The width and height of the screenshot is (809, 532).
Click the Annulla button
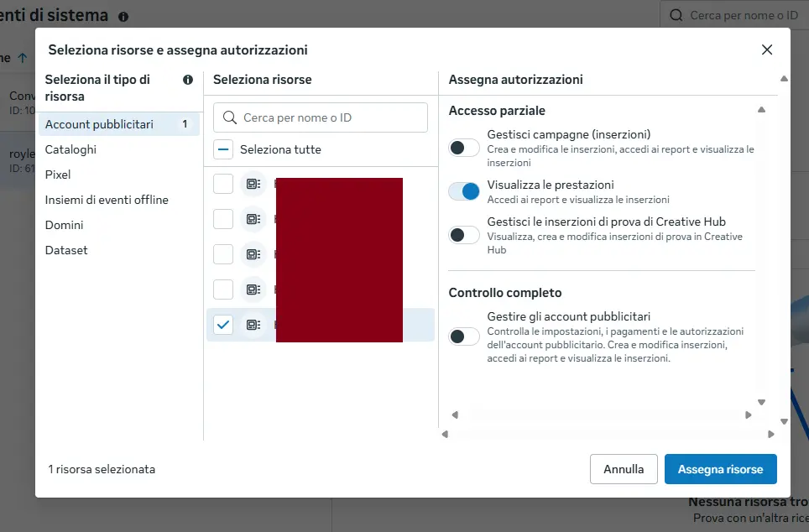tap(624, 469)
